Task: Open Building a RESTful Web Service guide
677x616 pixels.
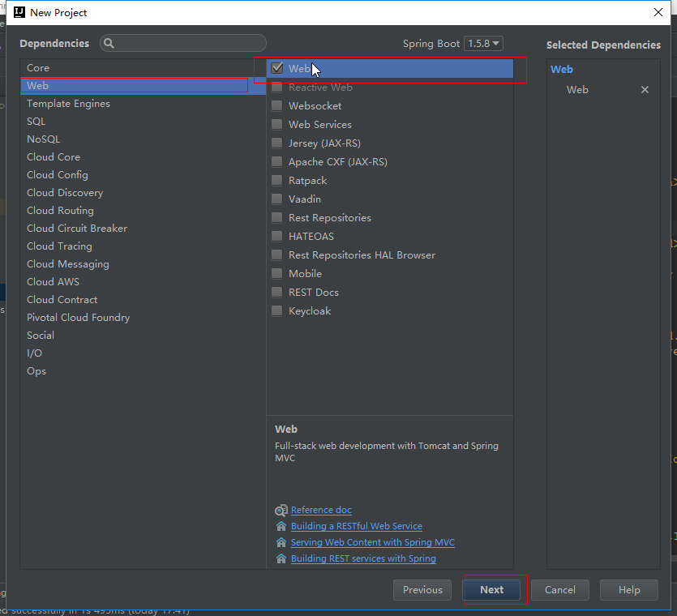Action: coord(356,526)
